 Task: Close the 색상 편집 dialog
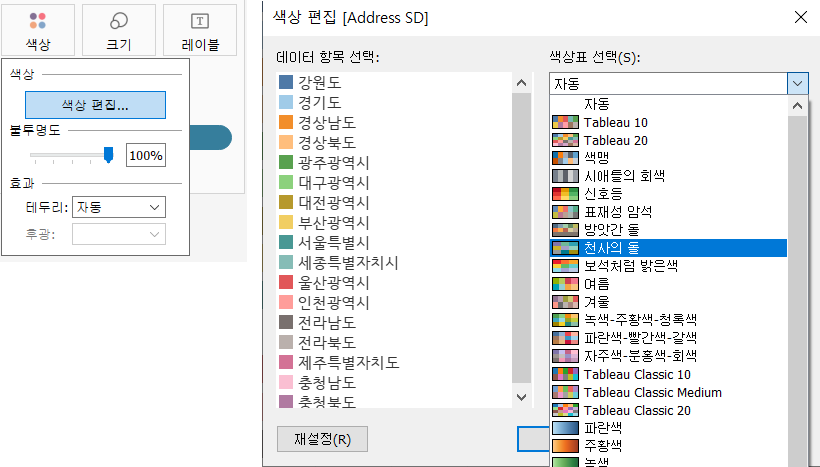[x=801, y=17]
